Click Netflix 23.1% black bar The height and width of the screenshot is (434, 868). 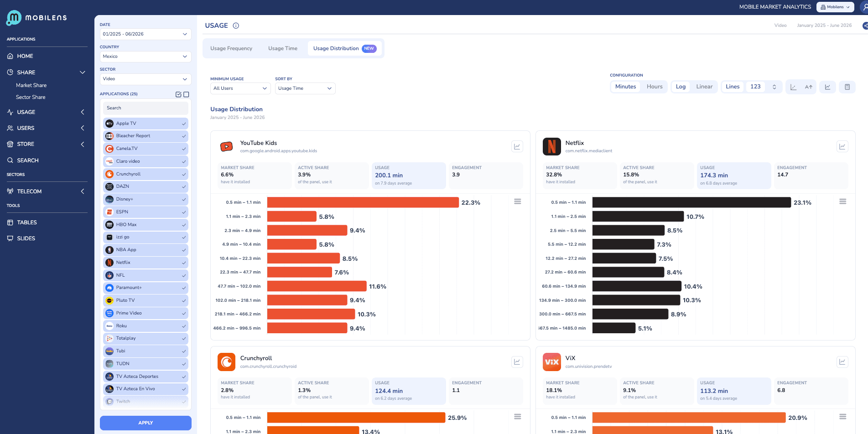coord(691,202)
